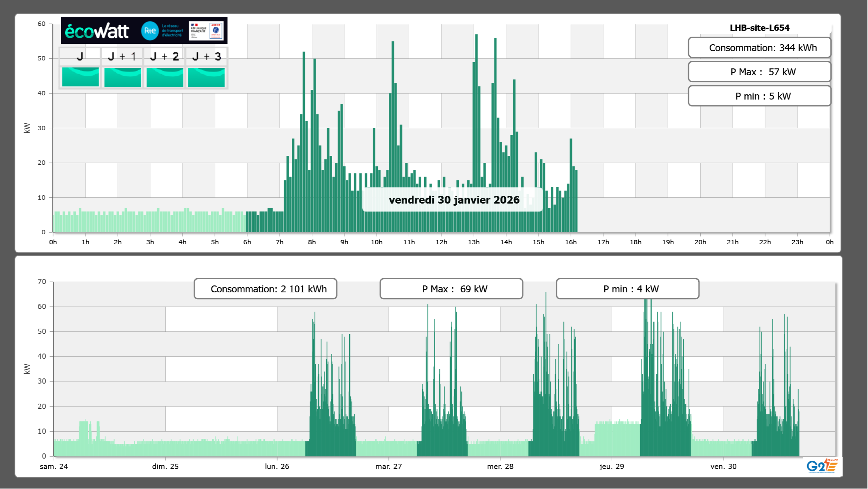Click the jeu. 29 label on the weekly chart

click(x=612, y=467)
